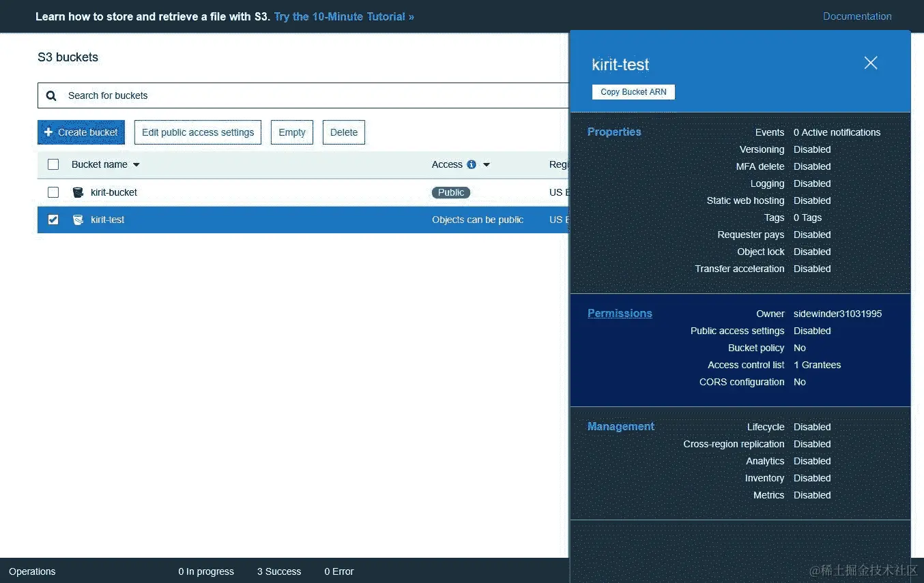924x583 pixels.
Task: Click the MFA delete label
Action: 760,166
